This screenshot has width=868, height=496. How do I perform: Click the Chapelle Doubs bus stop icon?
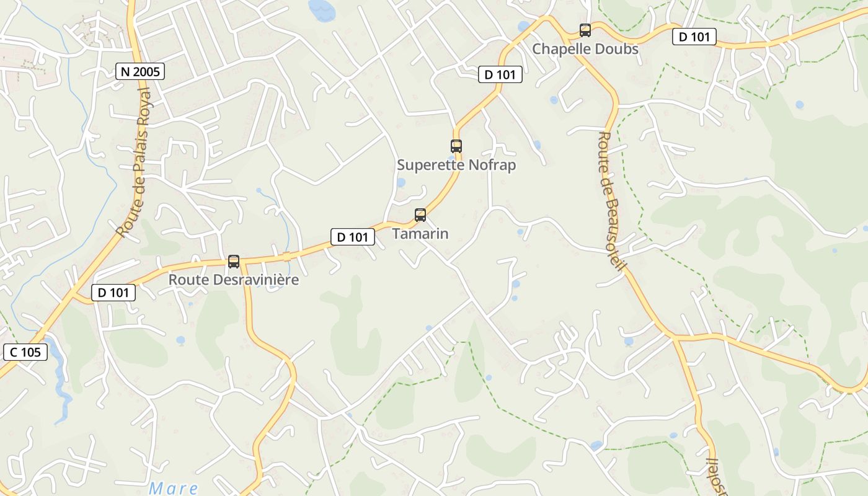[x=585, y=30]
